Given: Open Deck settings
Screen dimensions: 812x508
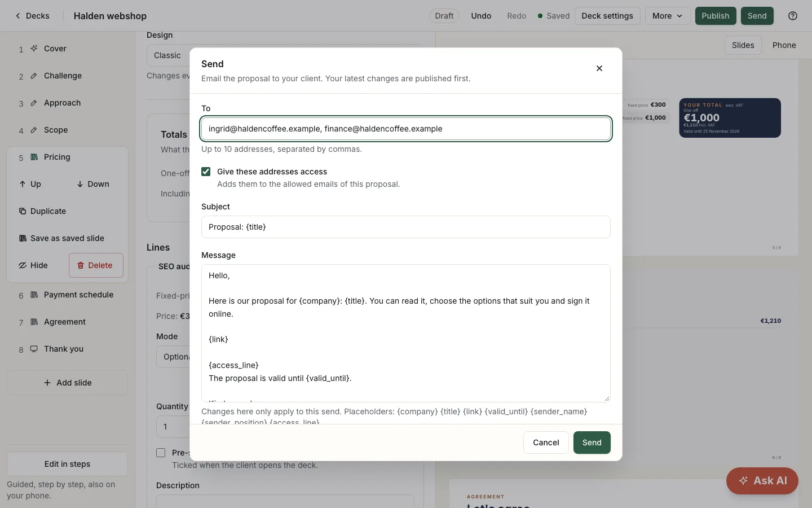Looking at the screenshot, I should coord(607,16).
